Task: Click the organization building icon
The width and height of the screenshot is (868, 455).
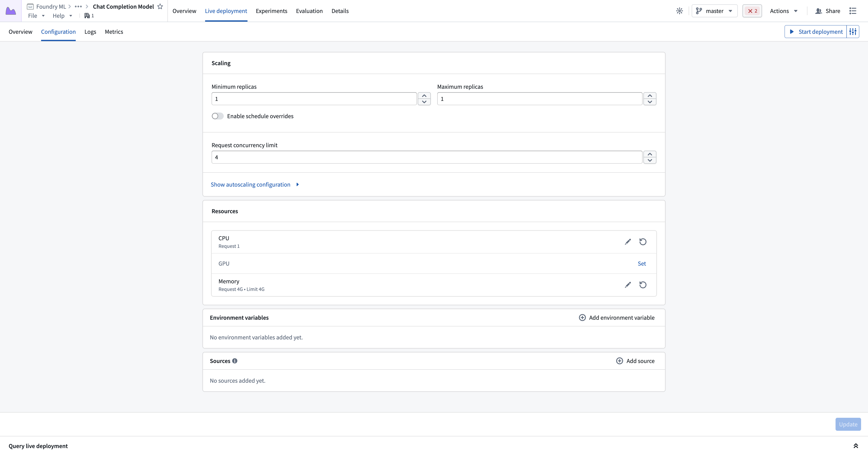Action: tap(87, 16)
